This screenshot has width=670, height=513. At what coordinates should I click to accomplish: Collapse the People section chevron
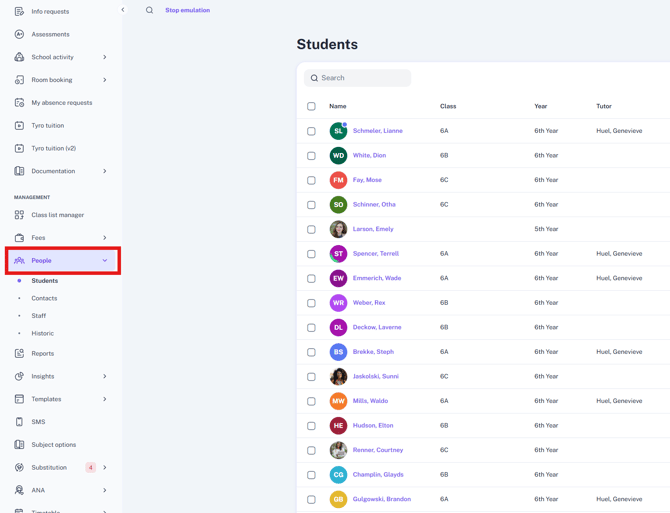[105, 261]
